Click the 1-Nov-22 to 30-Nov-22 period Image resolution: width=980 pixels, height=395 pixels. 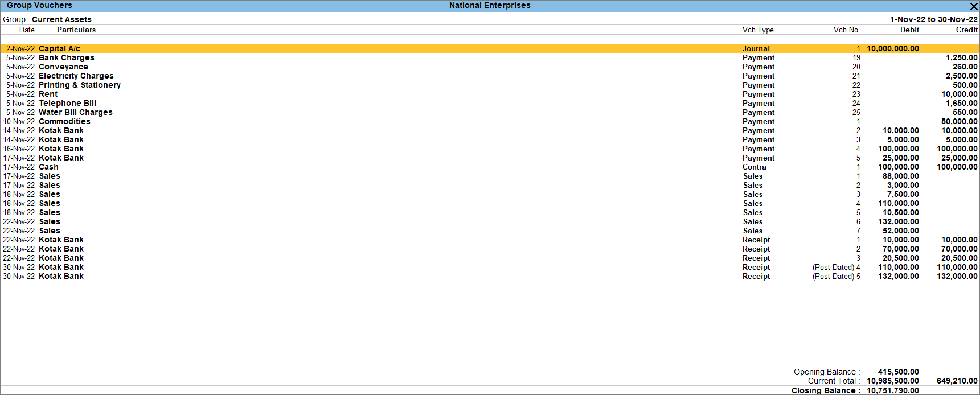coord(934,19)
